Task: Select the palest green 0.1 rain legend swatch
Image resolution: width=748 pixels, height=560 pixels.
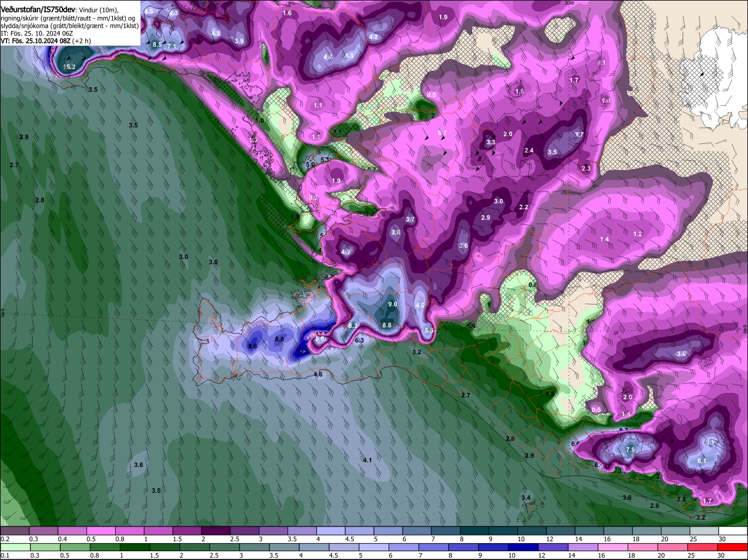Action: tap(15, 547)
